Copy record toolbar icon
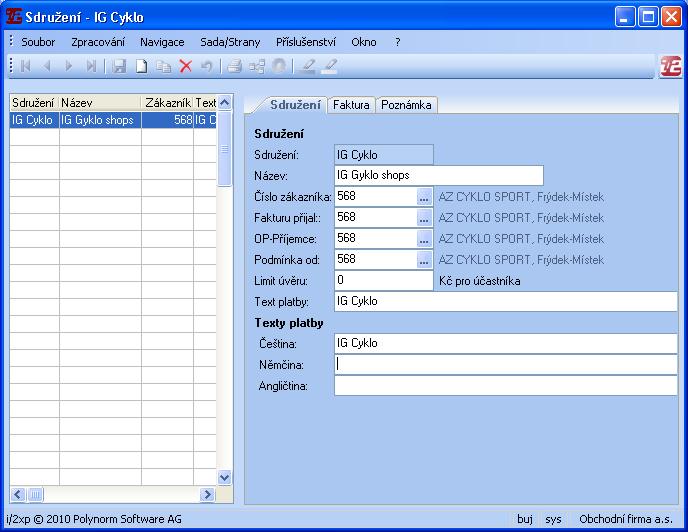 click(x=164, y=66)
